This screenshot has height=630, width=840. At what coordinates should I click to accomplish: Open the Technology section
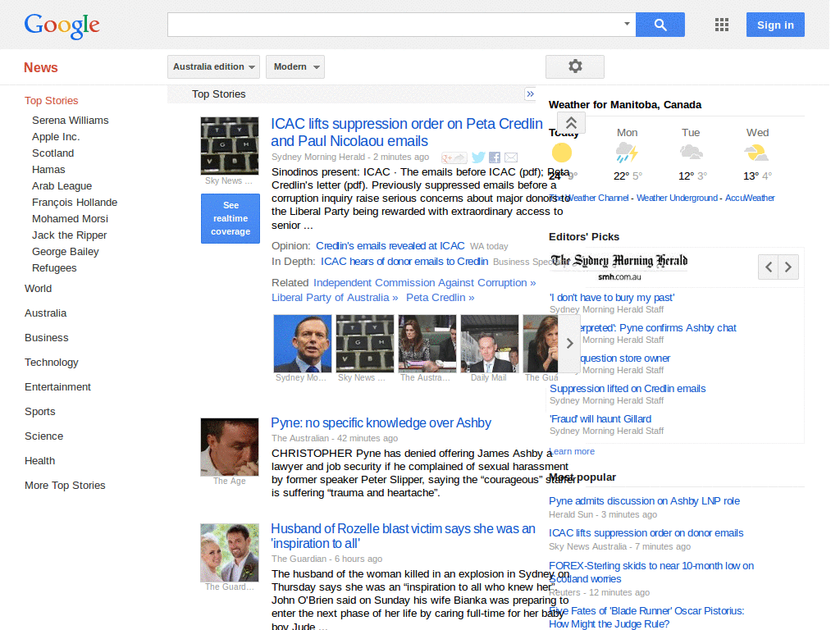52,363
